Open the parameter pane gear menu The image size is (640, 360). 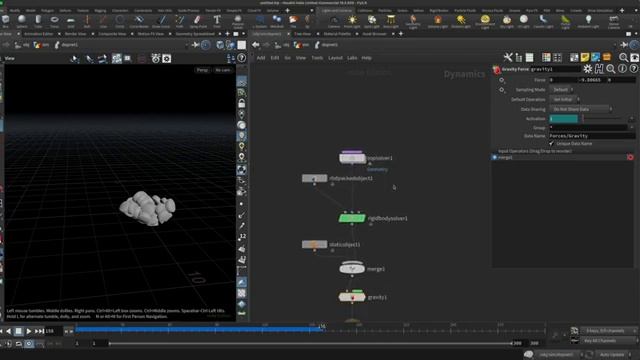pos(588,69)
